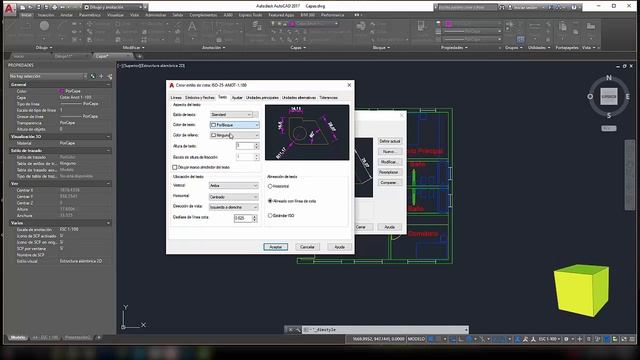Click the '...' button beside Estilo de texto

[256, 115]
